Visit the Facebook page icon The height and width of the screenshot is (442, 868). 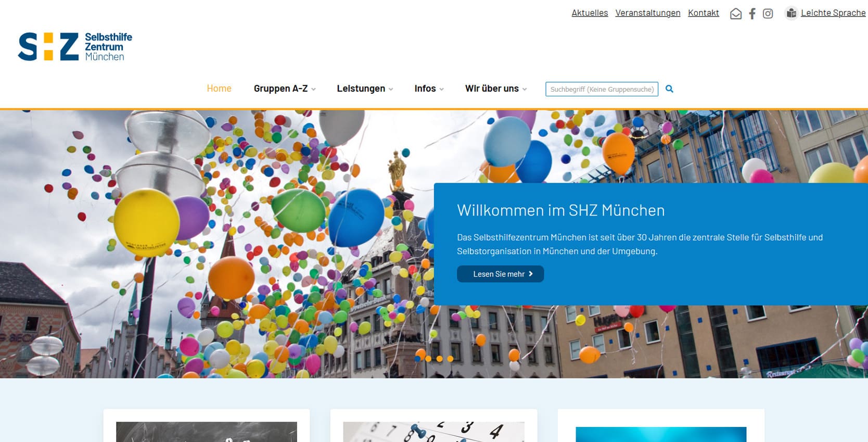pos(752,14)
